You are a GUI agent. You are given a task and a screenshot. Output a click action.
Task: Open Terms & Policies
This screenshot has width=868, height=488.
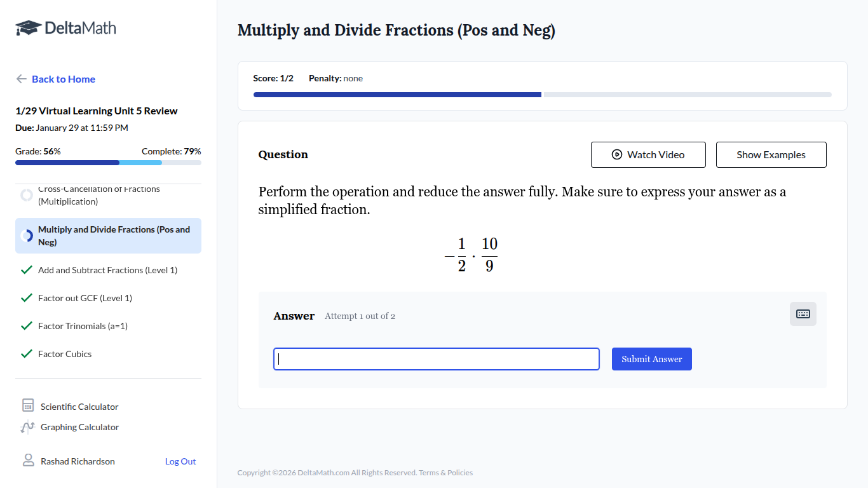coord(445,472)
